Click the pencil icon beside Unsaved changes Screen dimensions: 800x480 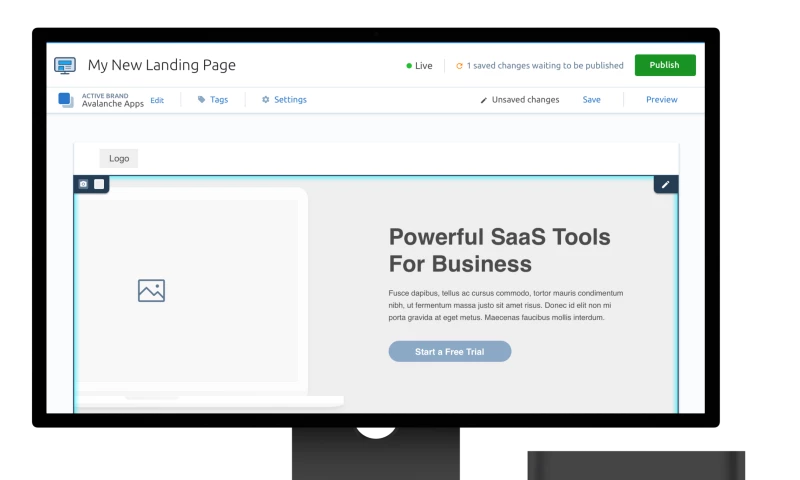pos(484,100)
